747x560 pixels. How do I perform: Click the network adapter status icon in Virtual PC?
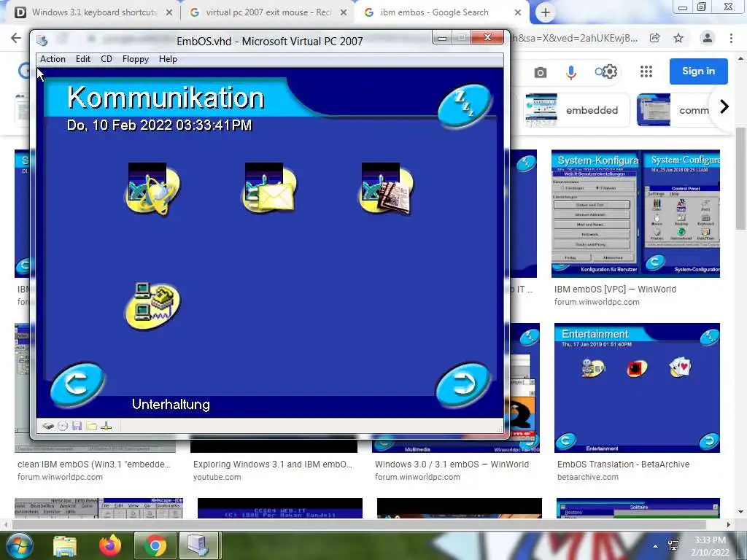click(x=107, y=426)
